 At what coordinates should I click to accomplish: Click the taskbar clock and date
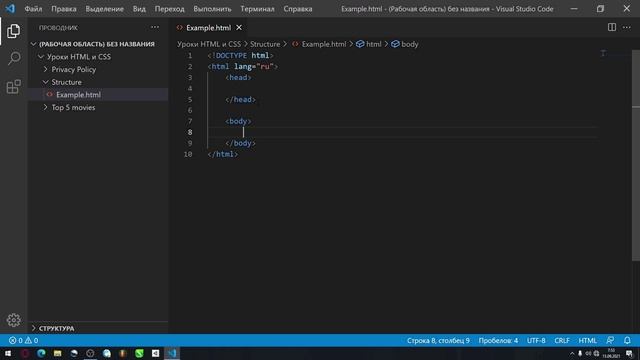611,353
